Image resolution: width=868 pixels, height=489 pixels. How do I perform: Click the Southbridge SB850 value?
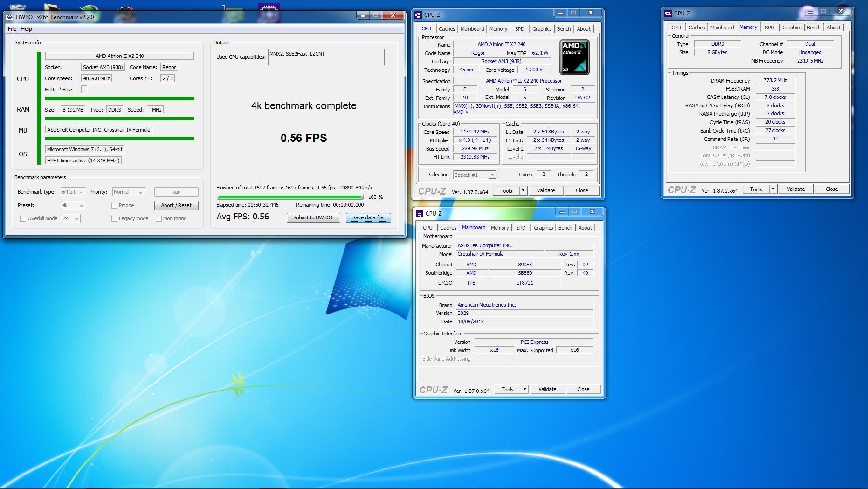click(525, 273)
